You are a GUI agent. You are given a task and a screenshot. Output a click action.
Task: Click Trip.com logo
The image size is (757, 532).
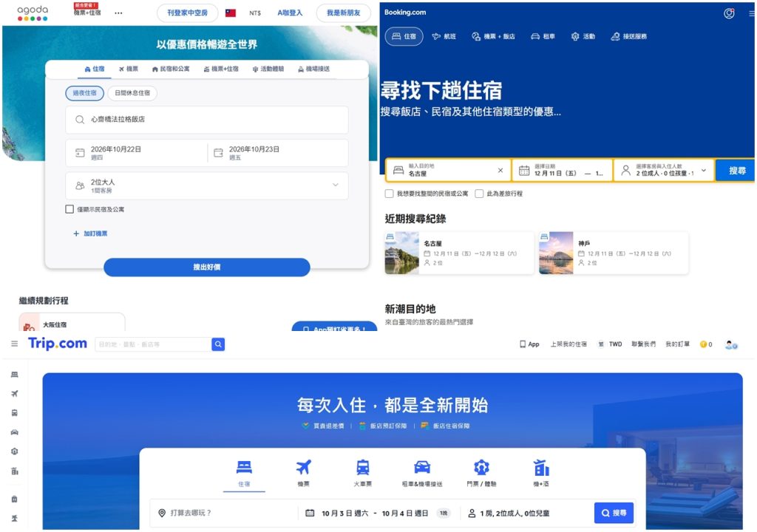(58, 344)
